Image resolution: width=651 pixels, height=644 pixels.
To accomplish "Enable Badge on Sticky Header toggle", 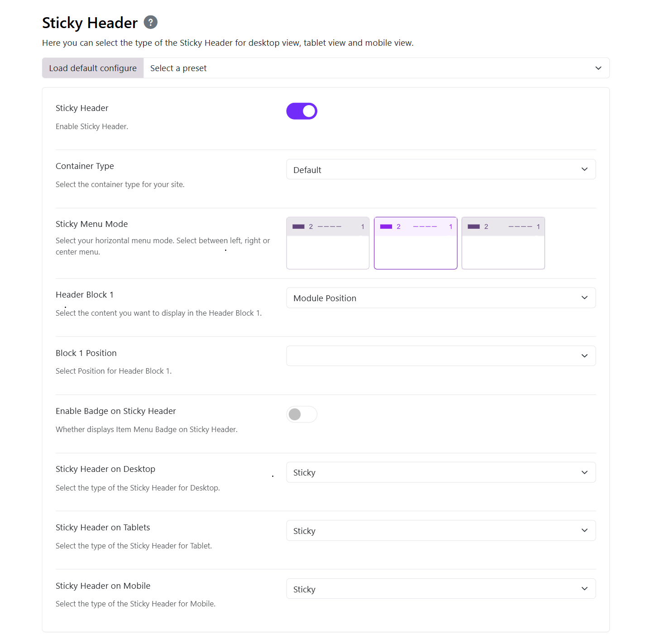I will point(302,414).
